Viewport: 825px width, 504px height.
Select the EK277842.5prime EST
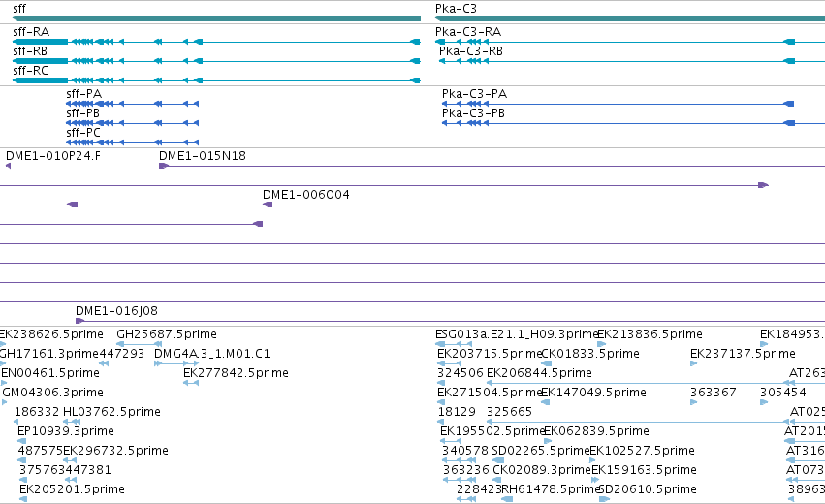(x=236, y=373)
